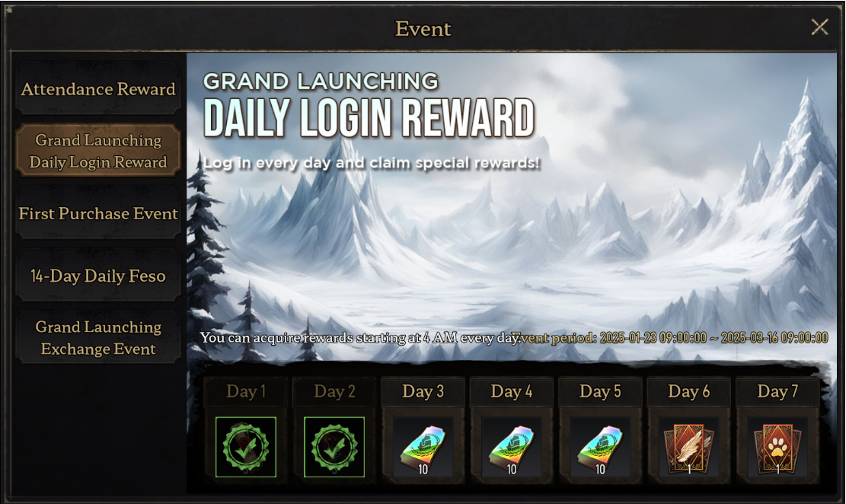
Task: Select the Day 4 rainbow ticket icon
Action: [x=512, y=447]
